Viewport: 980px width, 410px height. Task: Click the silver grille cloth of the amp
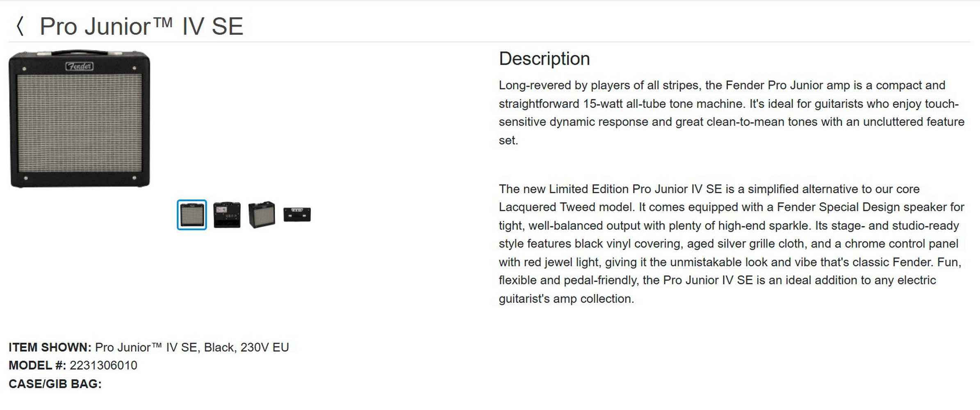coord(80,123)
